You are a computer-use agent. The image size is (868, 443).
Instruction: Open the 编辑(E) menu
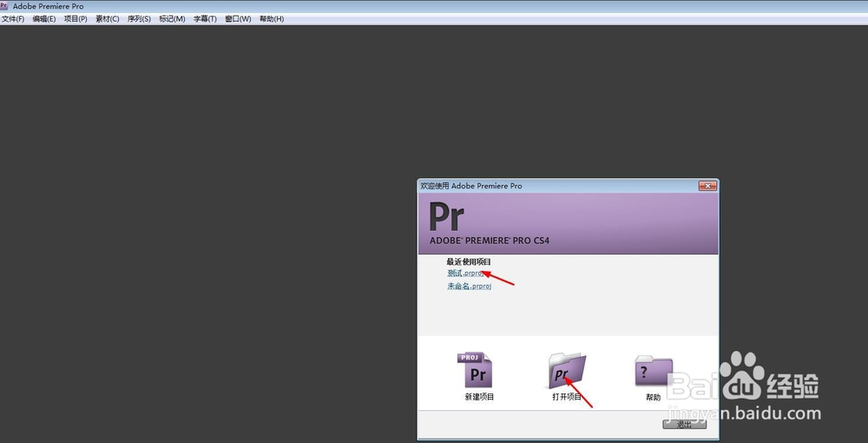click(x=44, y=19)
